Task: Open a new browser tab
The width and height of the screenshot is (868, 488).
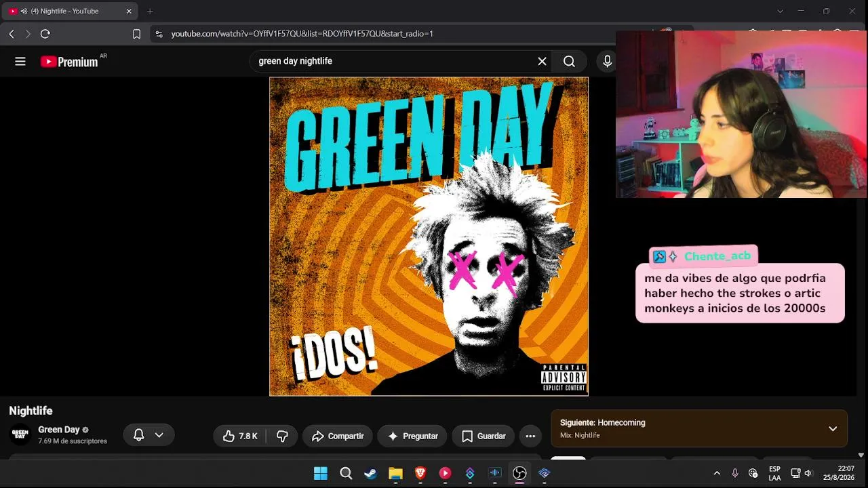Action: point(150,11)
